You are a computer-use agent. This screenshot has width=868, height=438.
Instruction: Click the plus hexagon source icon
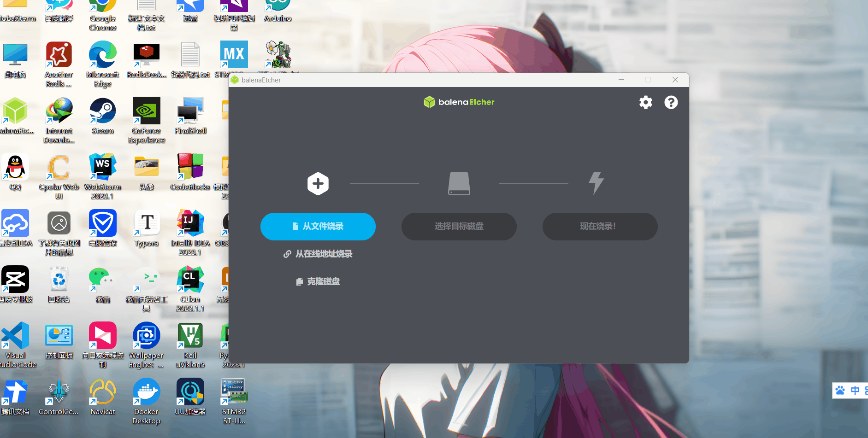tap(318, 184)
